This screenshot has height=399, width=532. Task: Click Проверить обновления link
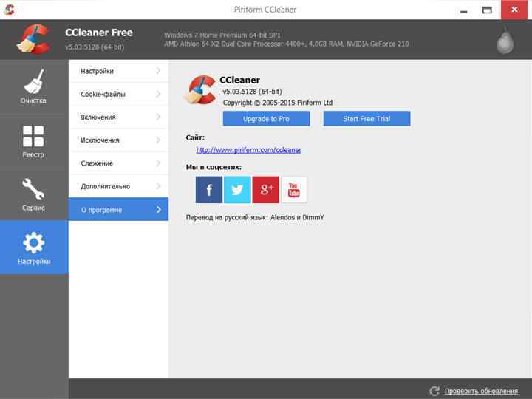(x=481, y=391)
